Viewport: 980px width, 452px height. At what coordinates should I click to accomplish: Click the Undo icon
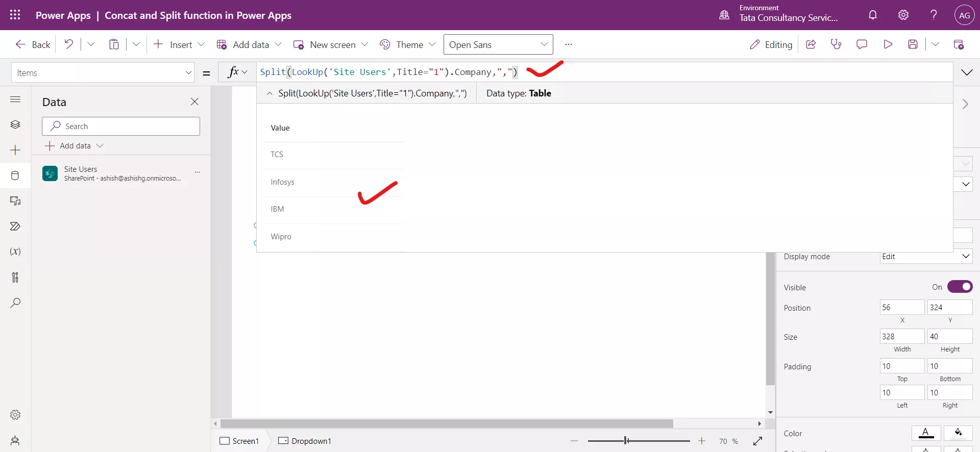(x=68, y=44)
